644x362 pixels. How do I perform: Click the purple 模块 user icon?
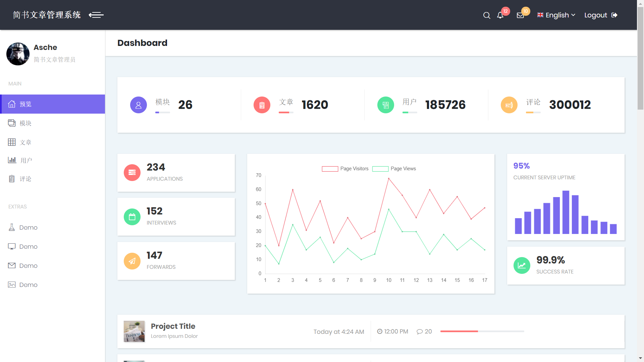tap(139, 105)
